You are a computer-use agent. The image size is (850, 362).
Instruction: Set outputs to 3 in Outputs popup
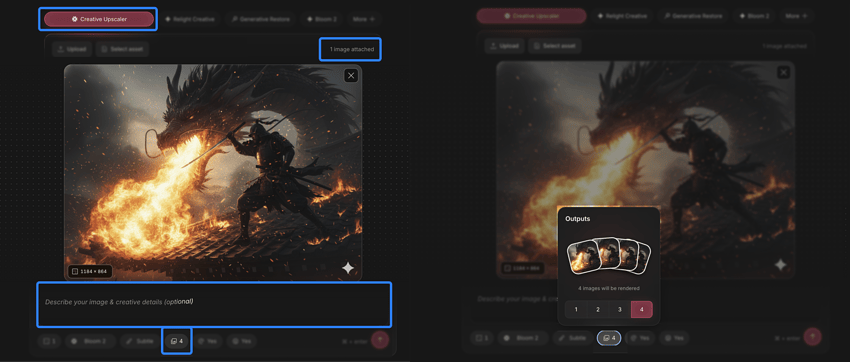click(x=620, y=310)
